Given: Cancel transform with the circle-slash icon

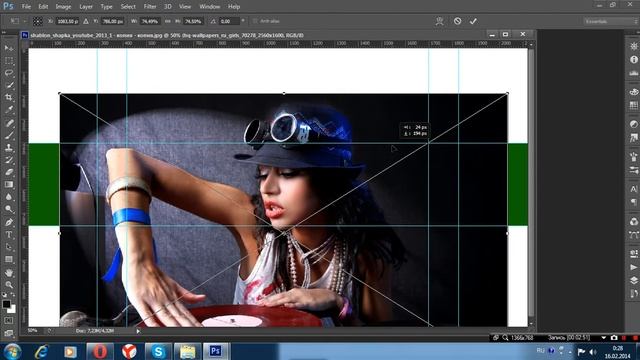Looking at the screenshot, I should point(457,21).
